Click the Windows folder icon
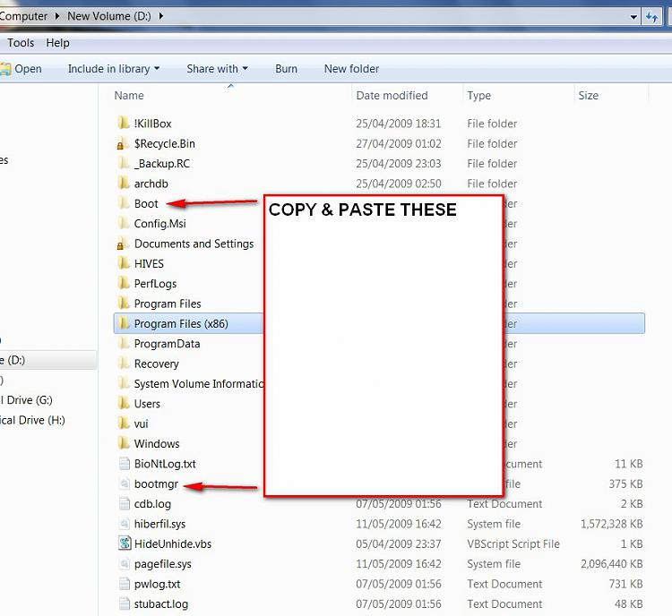 point(124,444)
